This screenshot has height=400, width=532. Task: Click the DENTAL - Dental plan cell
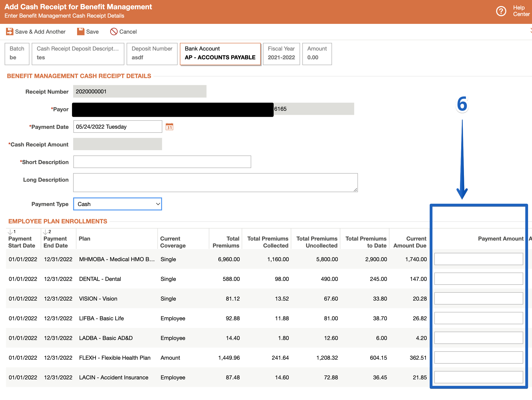click(100, 279)
